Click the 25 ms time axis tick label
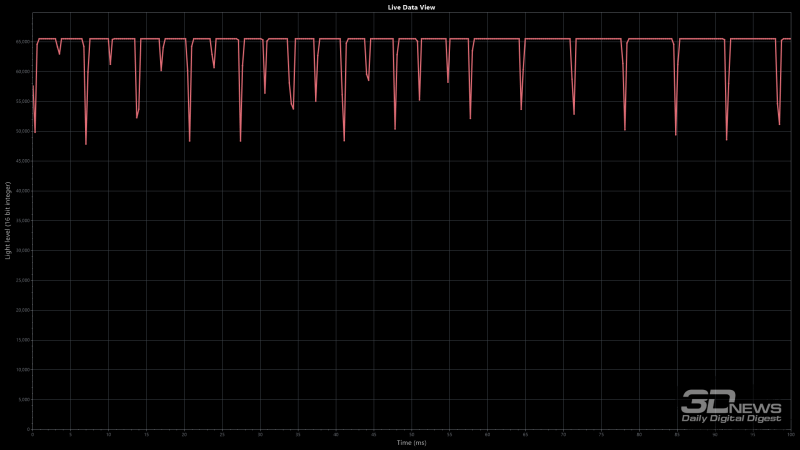Screen dimensions: 800x450 pyautogui.click(x=222, y=435)
